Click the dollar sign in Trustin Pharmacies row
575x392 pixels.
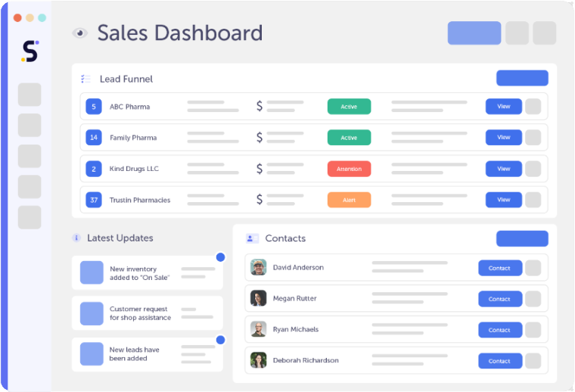click(x=260, y=200)
